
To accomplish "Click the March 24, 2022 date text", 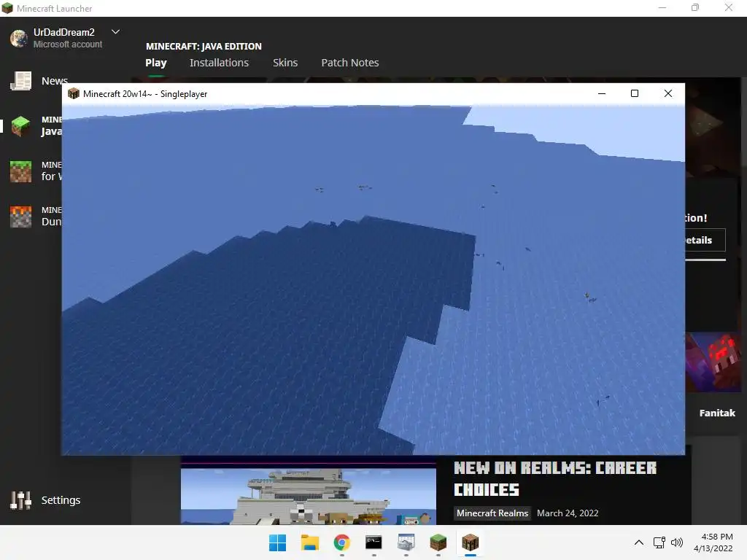I will point(568,513).
